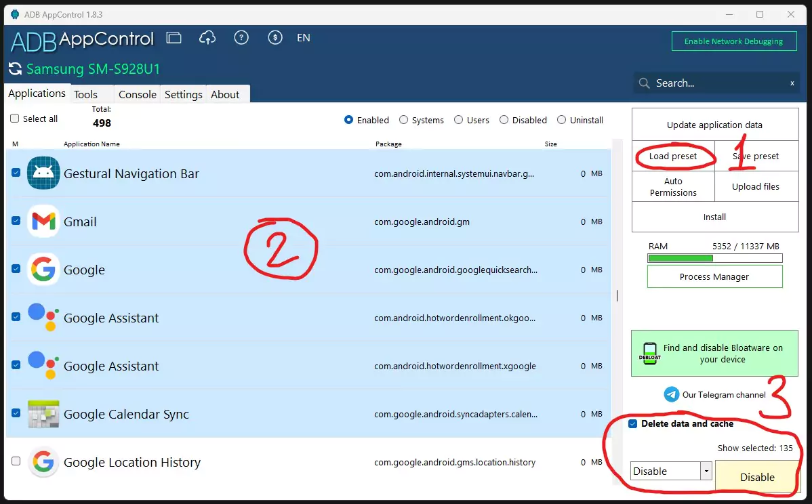Screen dimensions: 812x504
Task: Check the Select all checkbox
Action: (14, 119)
